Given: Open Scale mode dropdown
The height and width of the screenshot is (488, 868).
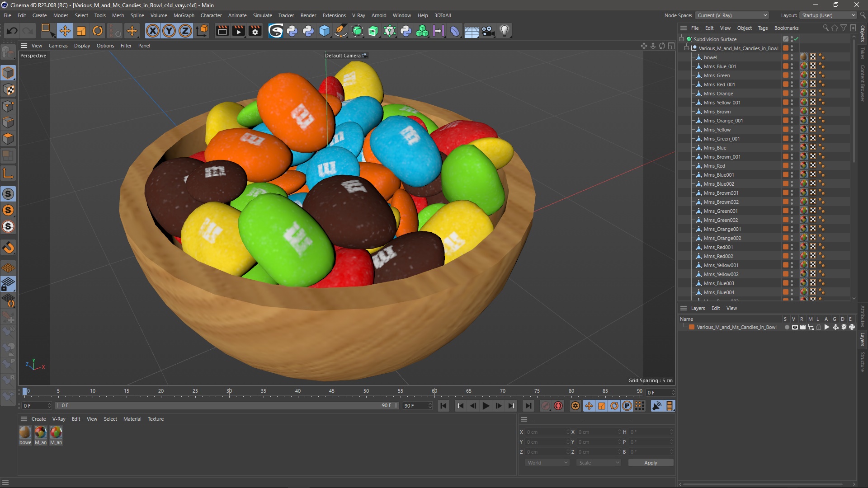Looking at the screenshot, I should [x=599, y=463].
